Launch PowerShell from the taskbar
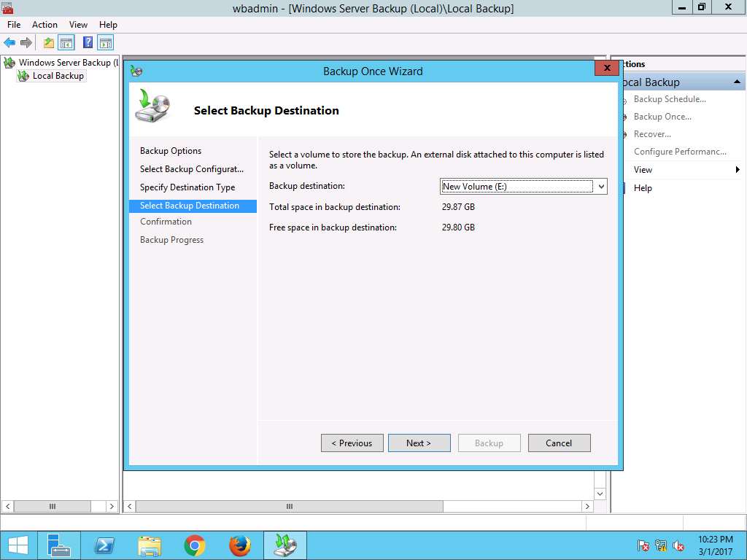Image resolution: width=747 pixels, height=560 pixels. pyautogui.click(x=104, y=545)
